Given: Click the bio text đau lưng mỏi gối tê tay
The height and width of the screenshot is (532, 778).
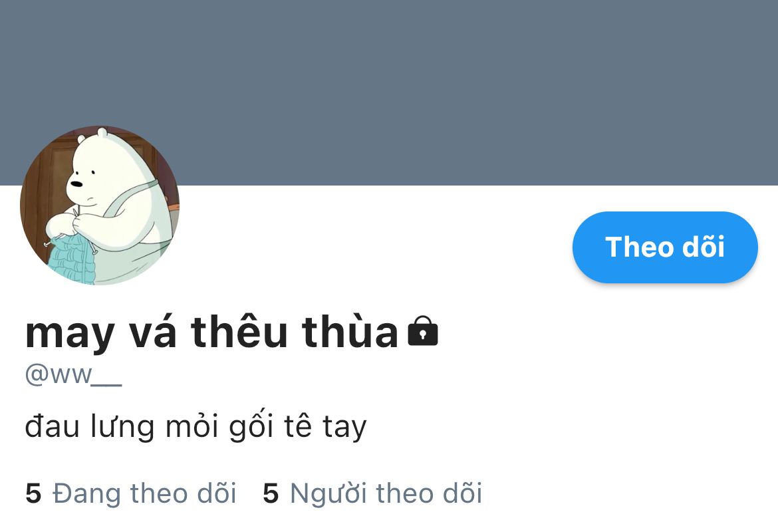Looking at the screenshot, I should tap(196, 427).
